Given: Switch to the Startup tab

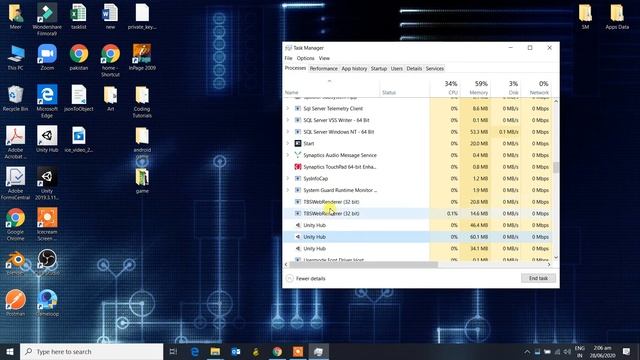Looking at the screenshot, I should [378, 69].
